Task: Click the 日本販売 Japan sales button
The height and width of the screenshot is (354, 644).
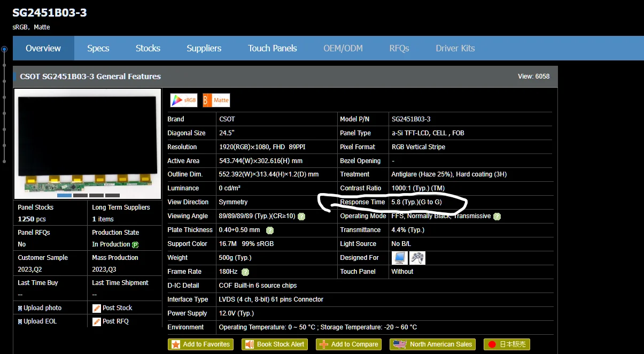Action: tap(507, 344)
